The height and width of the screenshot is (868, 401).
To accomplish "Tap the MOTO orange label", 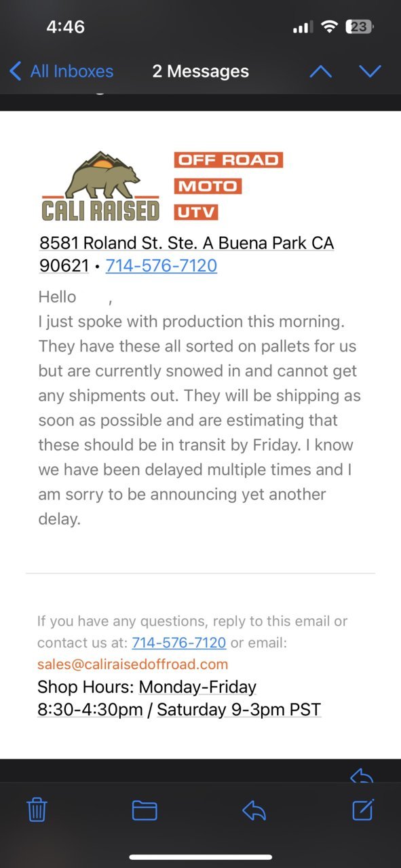I will [x=208, y=186].
